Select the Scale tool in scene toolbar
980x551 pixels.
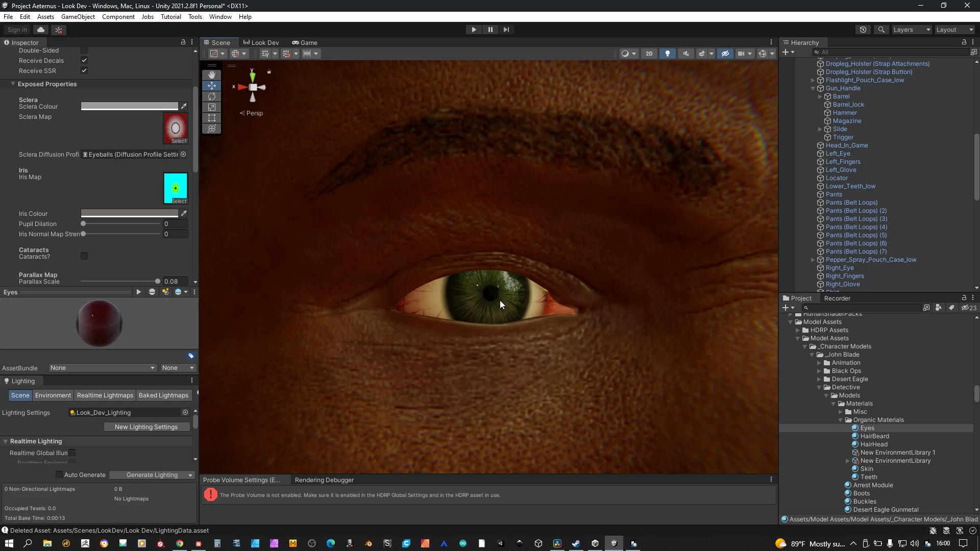(x=211, y=107)
